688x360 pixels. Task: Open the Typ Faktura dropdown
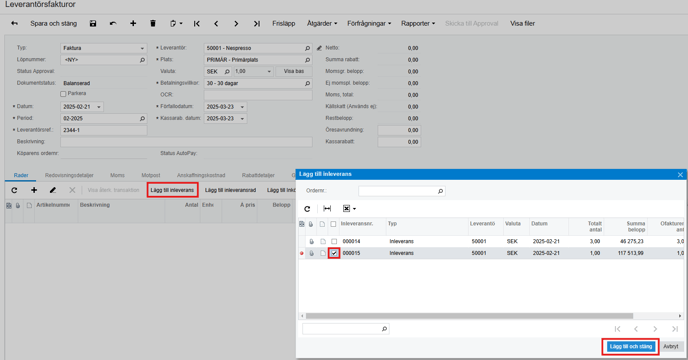pos(142,48)
